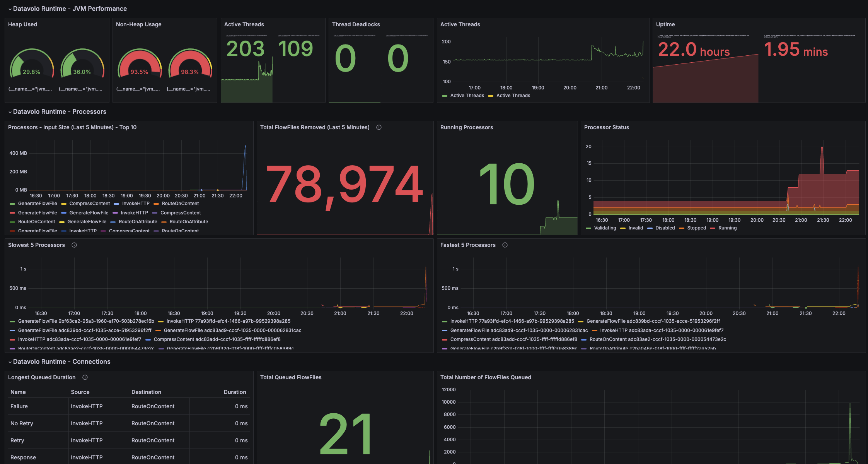Screen dimensions: 868x464
Task: Click the Total Queued FlowFiles panel title
Action: point(290,377)
